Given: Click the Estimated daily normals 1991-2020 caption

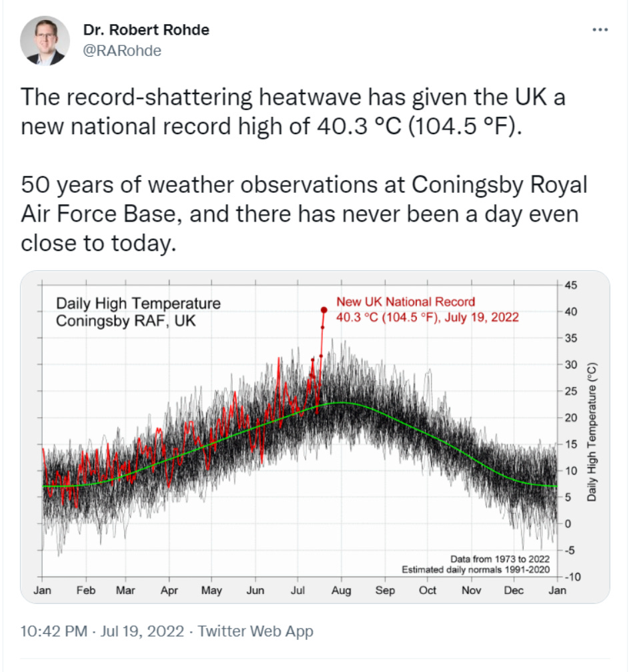Looking at the screenshot, I should click(x=478, y=568).
